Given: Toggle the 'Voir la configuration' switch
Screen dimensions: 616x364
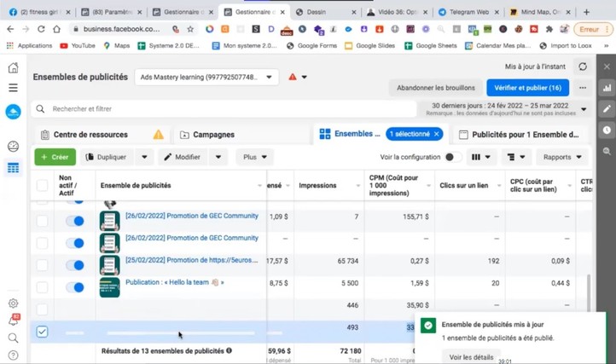Looking at the screenshot, I should [453, 157].
